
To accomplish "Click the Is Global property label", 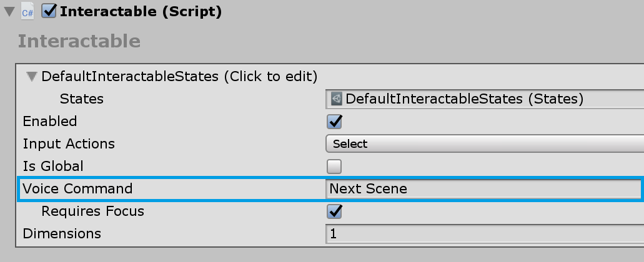I will tap(53, 166).
